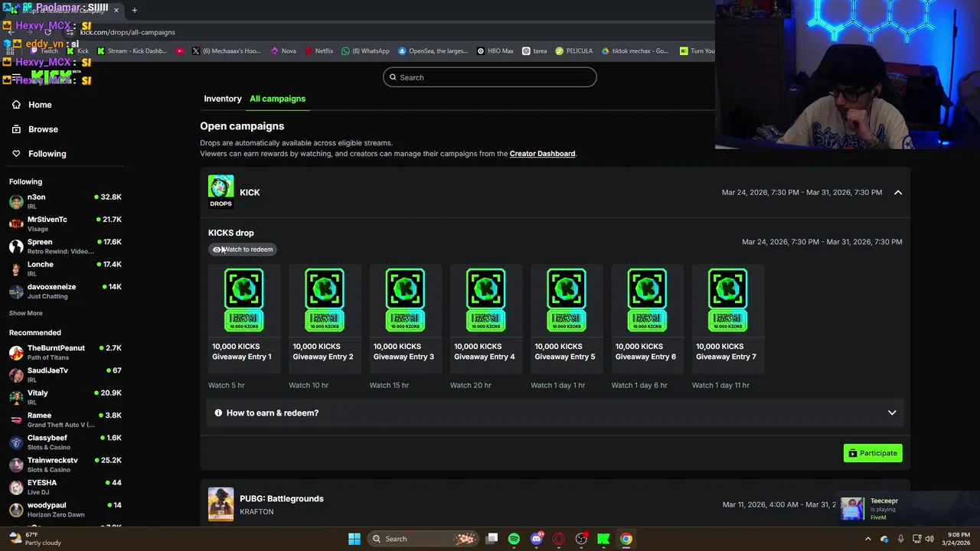The width and height of the screenshot is (980, 551).
Task: Click the KICK Drops campaign logo
Action: 220,192
